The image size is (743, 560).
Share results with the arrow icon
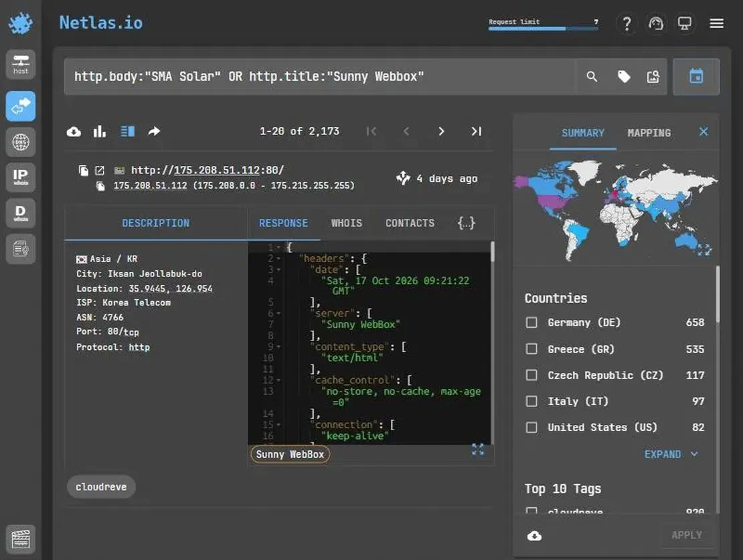coord(154,131)
